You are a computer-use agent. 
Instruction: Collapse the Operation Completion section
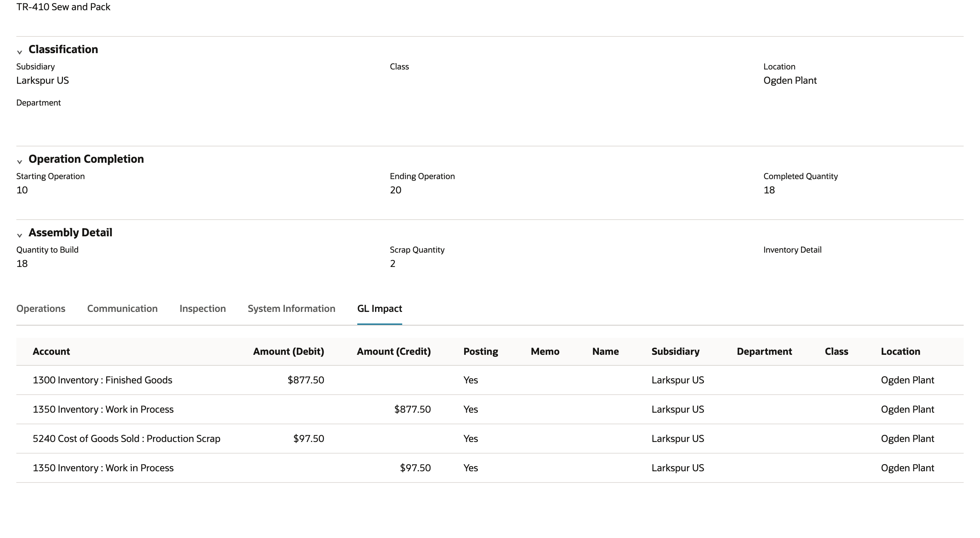(20, 161)
